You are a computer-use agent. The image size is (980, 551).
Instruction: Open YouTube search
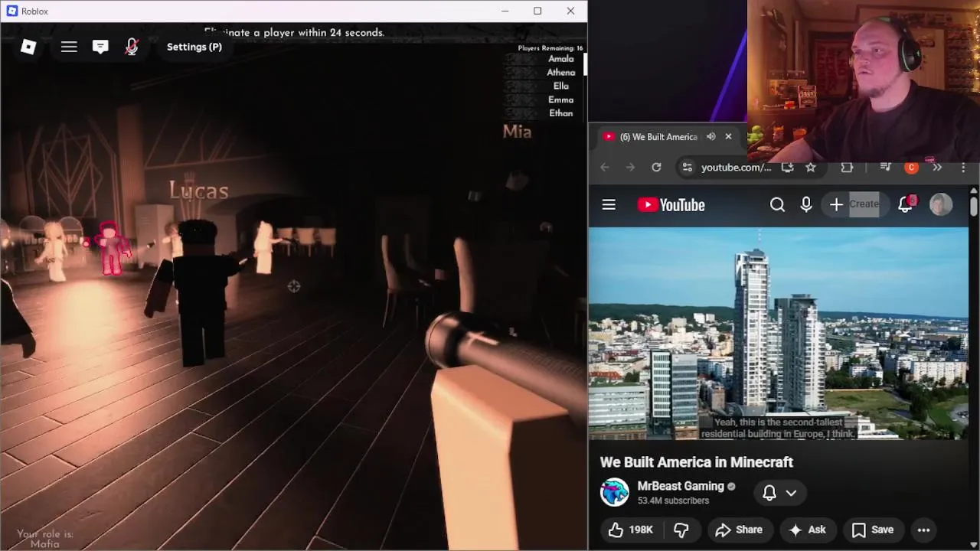[777, 204]
